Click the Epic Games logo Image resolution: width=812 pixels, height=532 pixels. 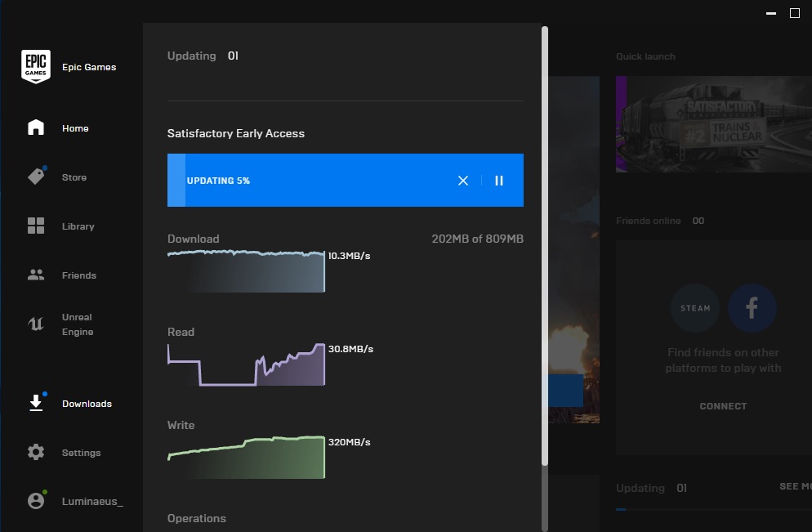pos(36,66)
